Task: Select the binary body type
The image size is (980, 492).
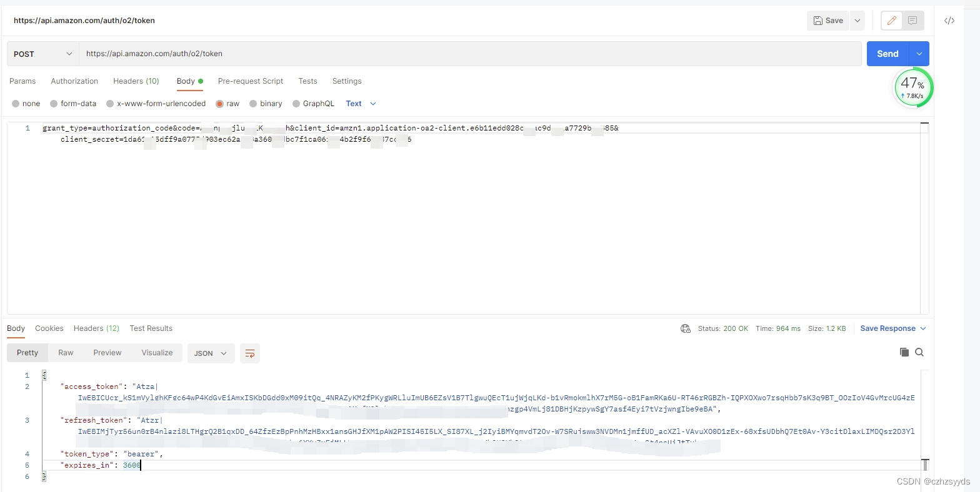Action: pyautogui.click(x=266, y=104)
